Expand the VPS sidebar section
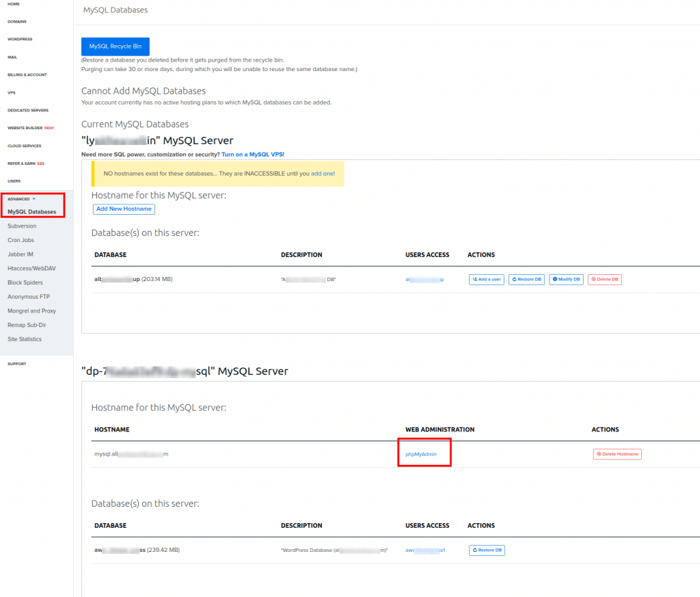This screenshot has width=700, height=597. click(x=12, y=92)
